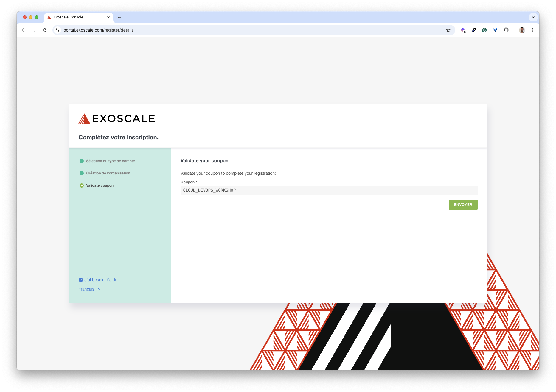Image resolution: width=556 pixels, height=392 pixels.
Task: Expand the tab search dropdown arrow
Action: 533,17
